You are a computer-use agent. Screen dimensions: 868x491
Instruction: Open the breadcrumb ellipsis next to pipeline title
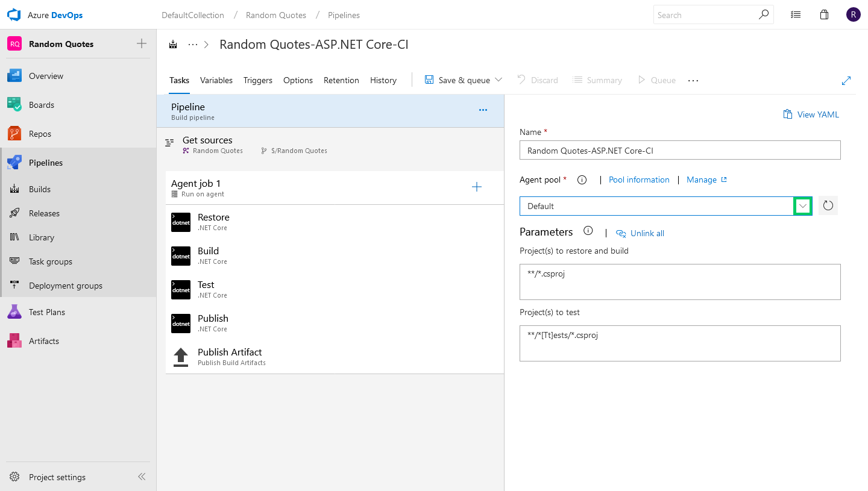pyautogui.click(x=193, y=45)
